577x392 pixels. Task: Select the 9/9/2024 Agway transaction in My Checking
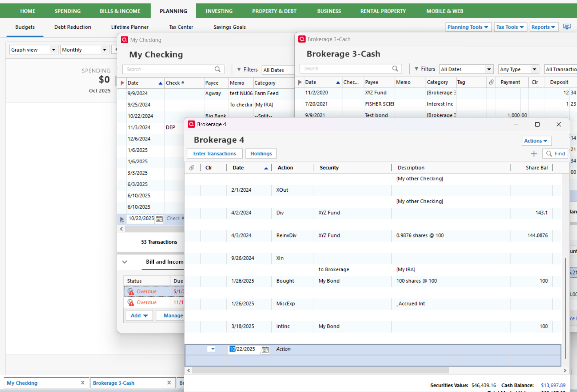[206, 93]
